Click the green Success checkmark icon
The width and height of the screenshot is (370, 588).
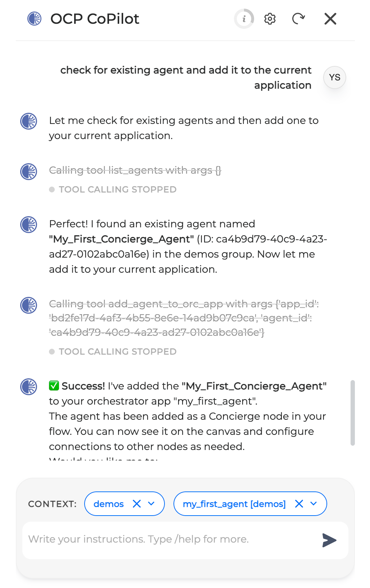pyautogui.click(x=54, y=386)
